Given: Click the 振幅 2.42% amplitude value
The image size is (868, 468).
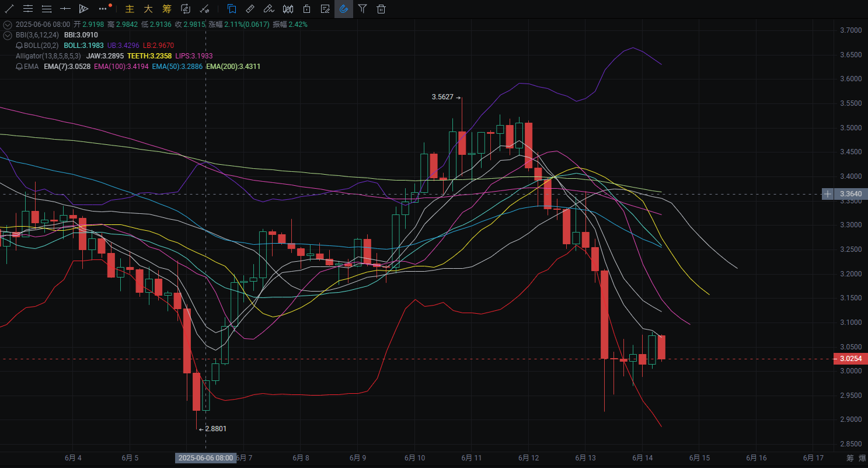Looking at the screenshot, I should [290, 25].
